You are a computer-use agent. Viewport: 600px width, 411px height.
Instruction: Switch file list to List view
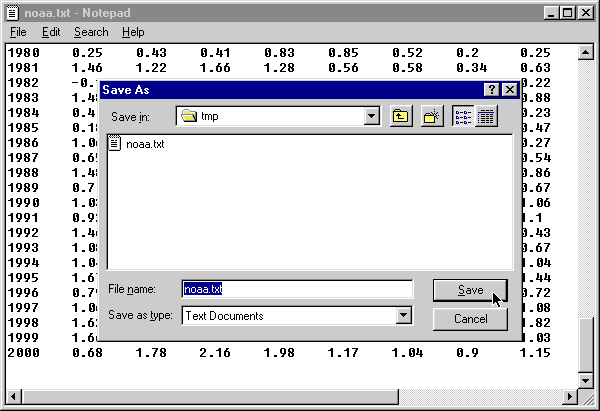pos(464,116)
